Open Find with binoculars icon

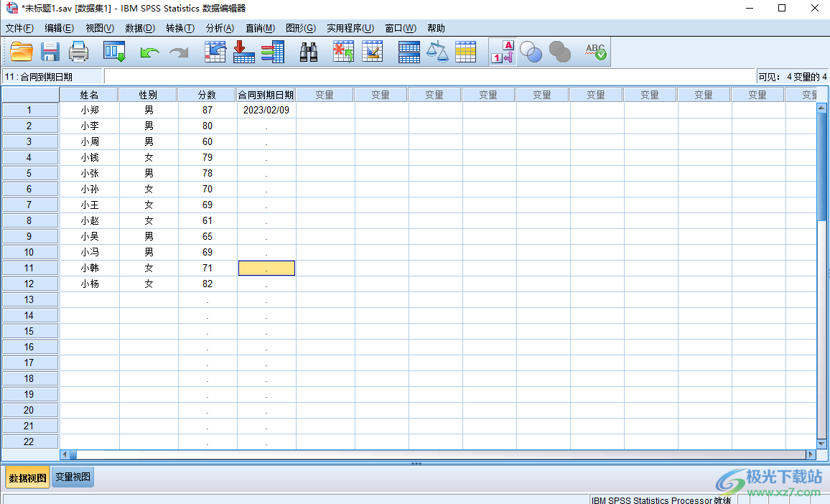coord(309,52)
